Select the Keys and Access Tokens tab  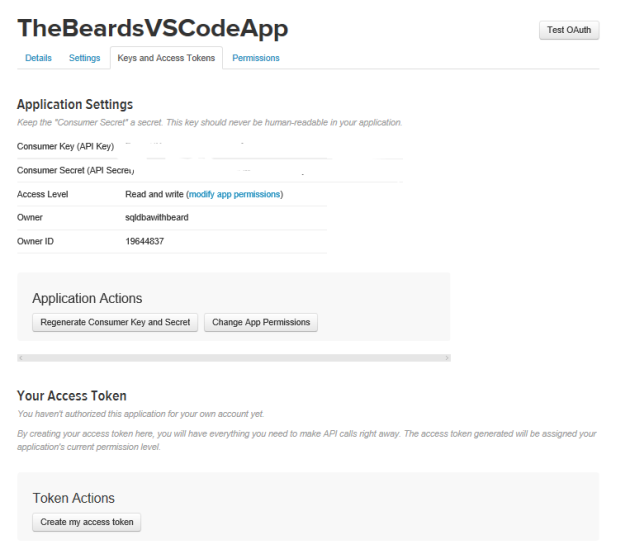tap(166, 58)
